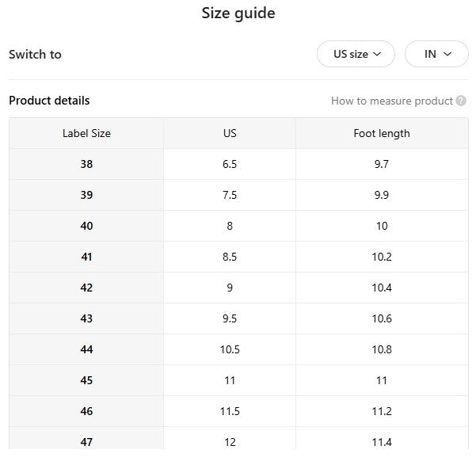Select label size 44 row
The height and width of the screenshot is (465, 476).
pos(86,349)
